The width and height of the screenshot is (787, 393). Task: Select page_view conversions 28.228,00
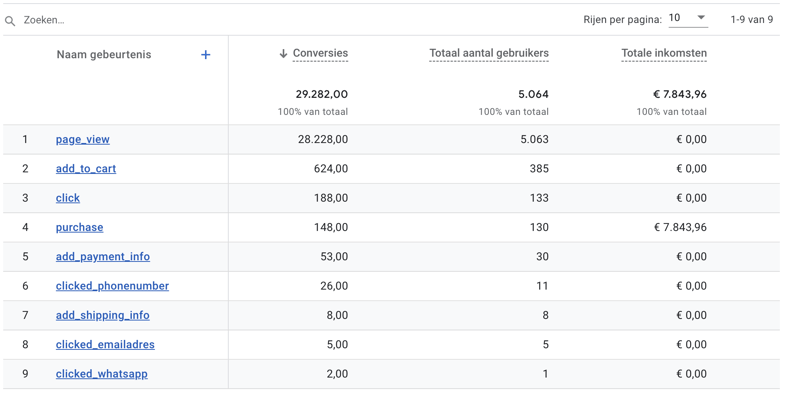coord(323,140)
